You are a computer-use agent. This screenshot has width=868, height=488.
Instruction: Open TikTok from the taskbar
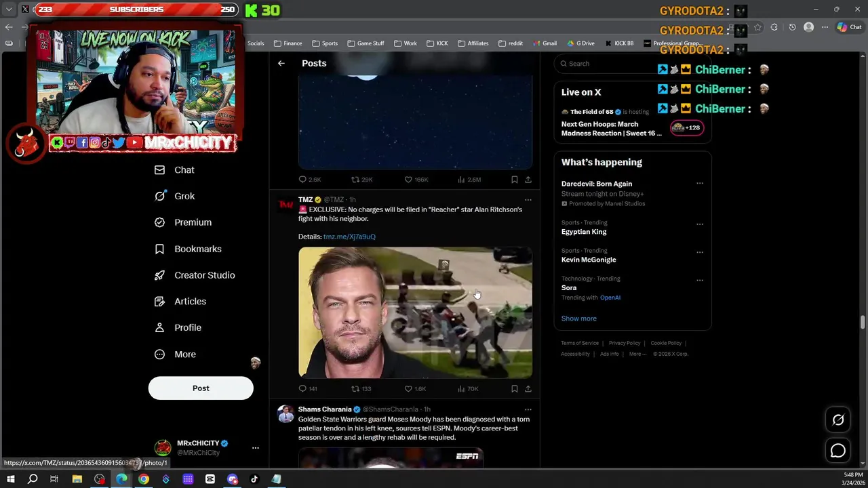point(254,479)
